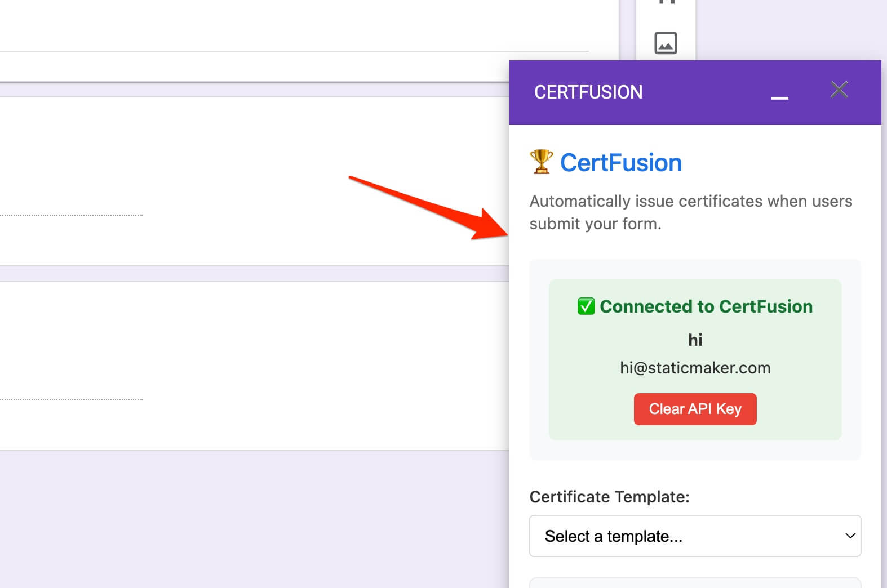The height and width of the screenshot is (588, 887).
Task: Click the partially visible icon above image icon
Action: tap(666, 2)
